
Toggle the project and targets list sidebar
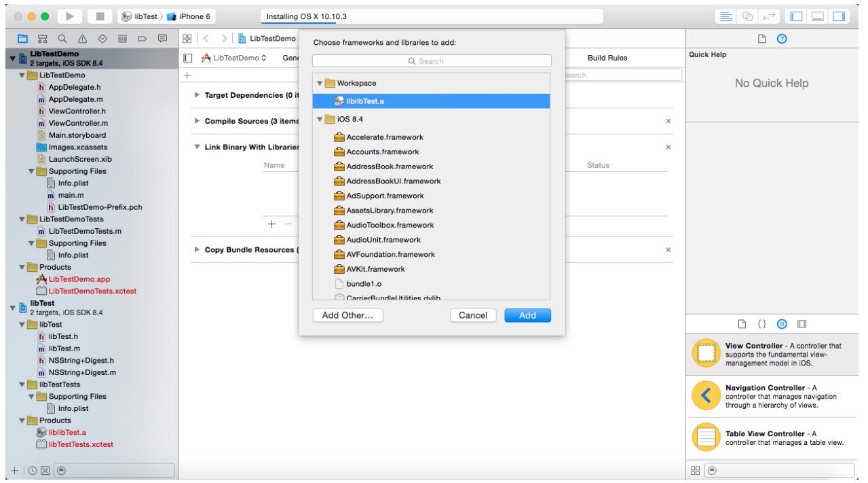(189, 58)
